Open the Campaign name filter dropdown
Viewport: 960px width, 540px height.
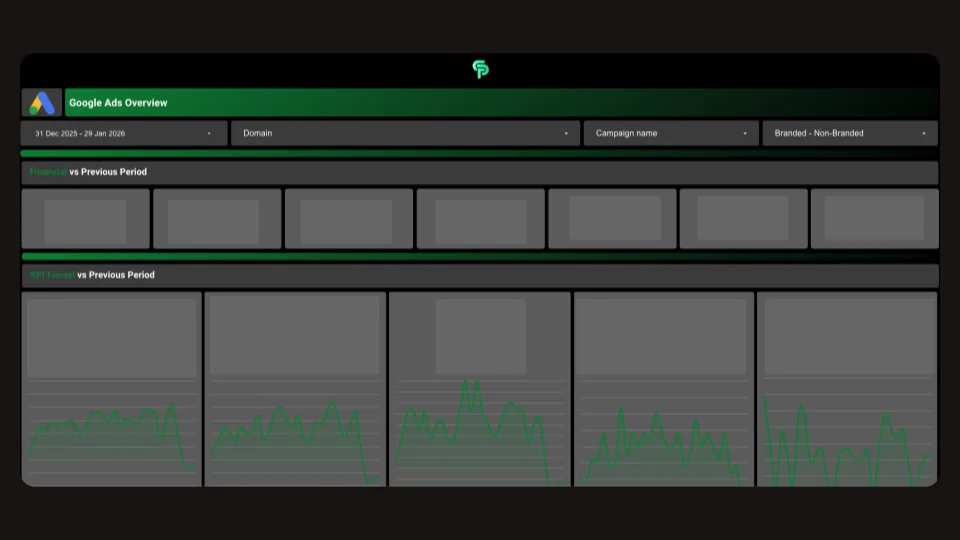coord(671,133)
